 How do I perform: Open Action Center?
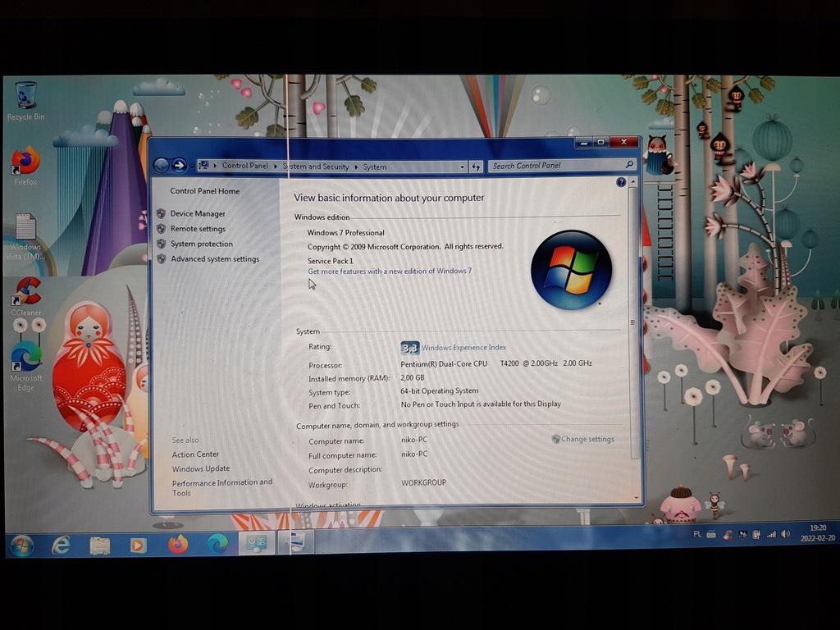[195, 454]
